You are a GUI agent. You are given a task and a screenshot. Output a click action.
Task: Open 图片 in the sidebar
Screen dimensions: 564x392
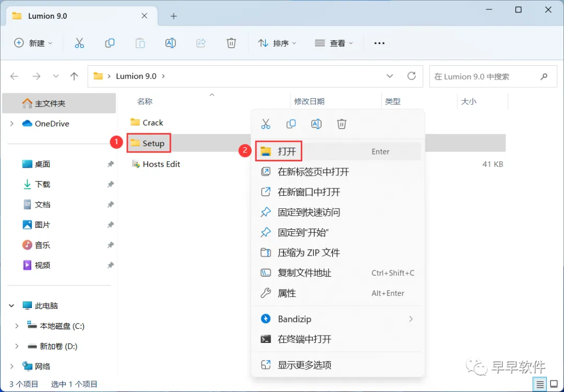coord(42,225)
